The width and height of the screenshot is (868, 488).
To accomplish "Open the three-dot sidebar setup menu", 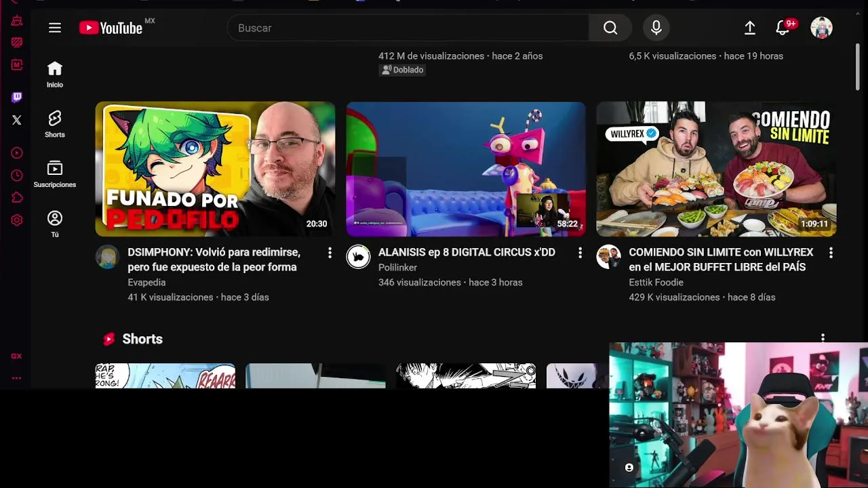I will pos(16,378).
